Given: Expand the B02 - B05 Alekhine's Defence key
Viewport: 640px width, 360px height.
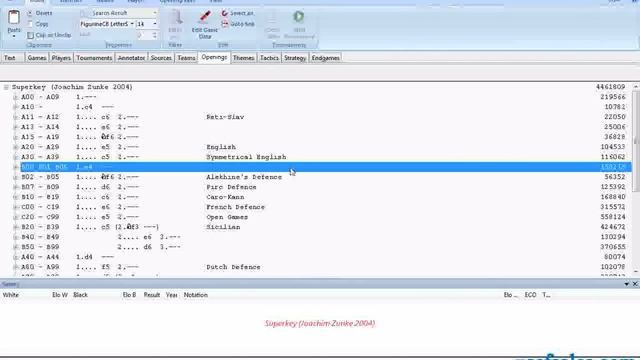Looking at the screenshot, I should pyautogui.click(x=15, y=177).
